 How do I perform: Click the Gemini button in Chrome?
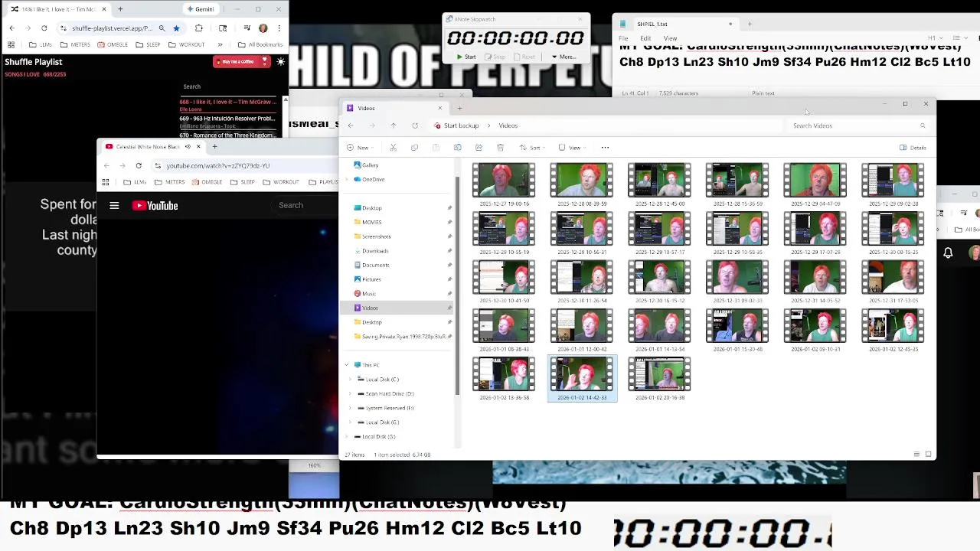pos(199,9)
